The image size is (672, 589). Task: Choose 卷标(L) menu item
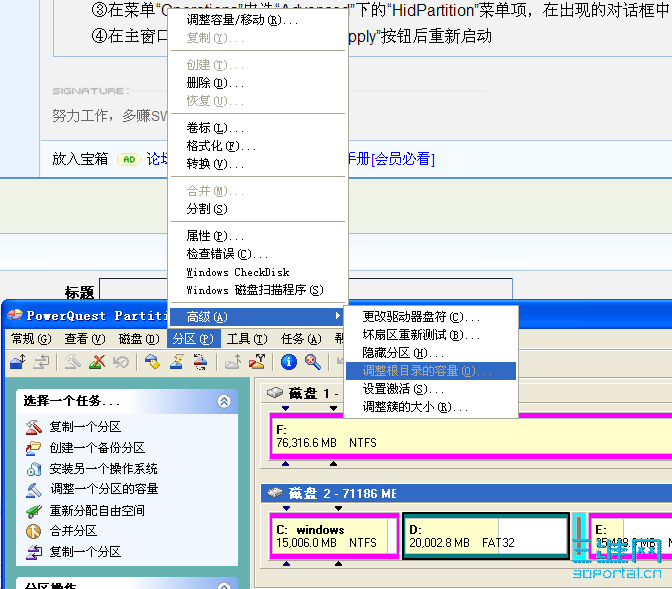258,128
